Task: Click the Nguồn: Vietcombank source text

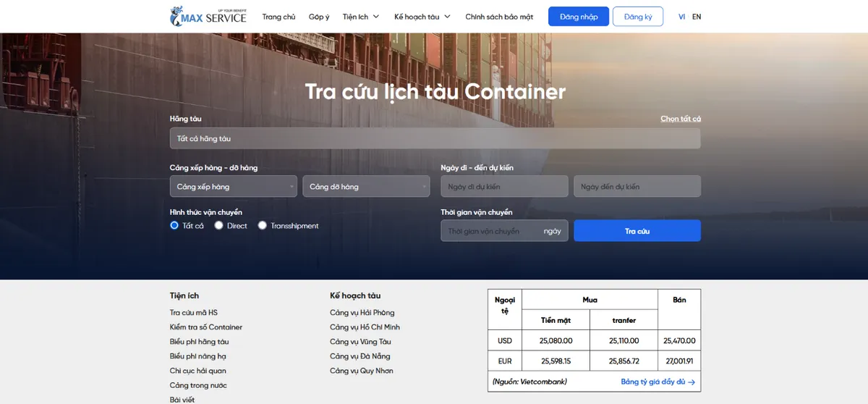Action: [x=529, y=382]
